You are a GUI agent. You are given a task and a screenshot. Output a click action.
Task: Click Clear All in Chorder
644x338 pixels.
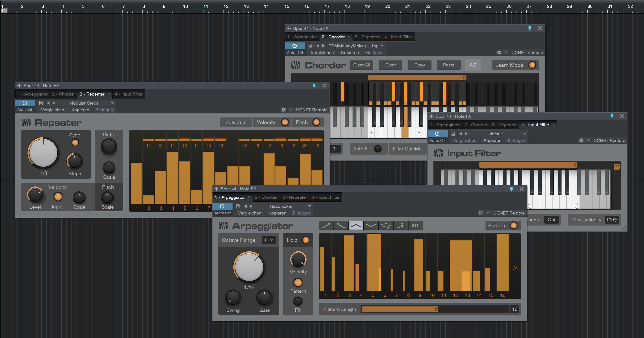point(361,65)
